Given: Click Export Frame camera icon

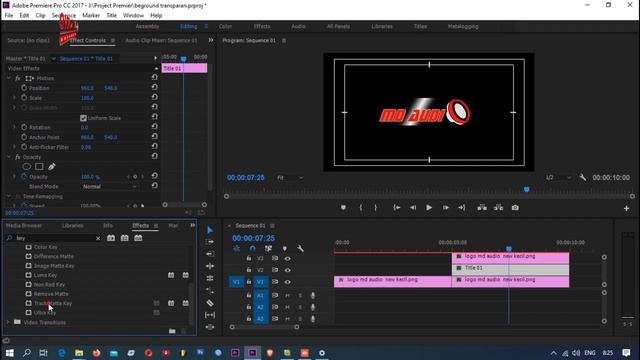Looking at the screenshot, I should (x=515, y=208).
